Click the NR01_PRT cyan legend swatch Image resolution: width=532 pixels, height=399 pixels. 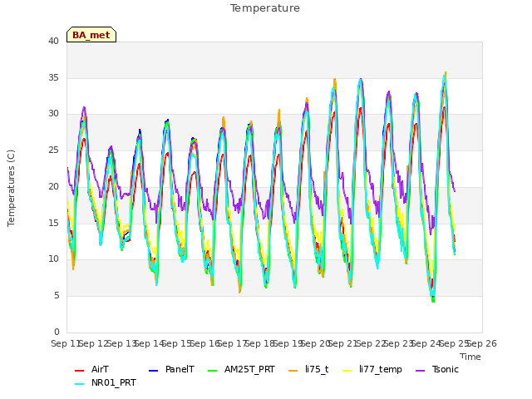coord(79,384)
